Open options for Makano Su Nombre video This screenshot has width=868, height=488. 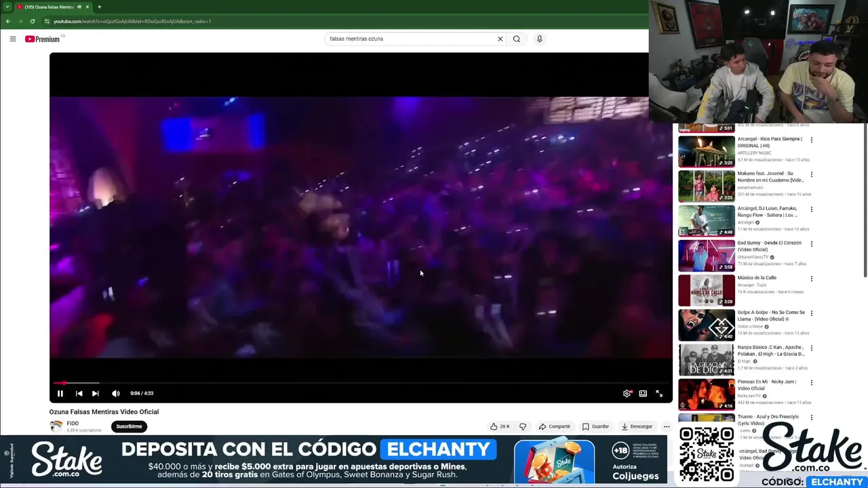click(x=811, y=174)
